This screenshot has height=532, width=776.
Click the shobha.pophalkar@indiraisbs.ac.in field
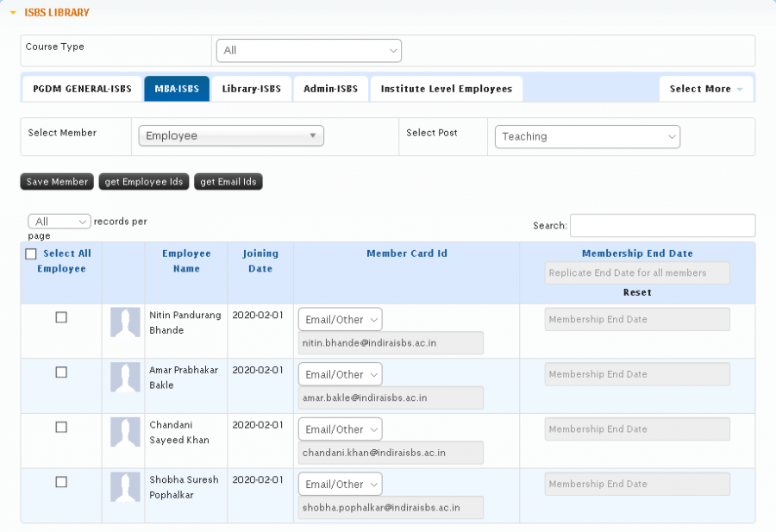[x=391, y=508]
